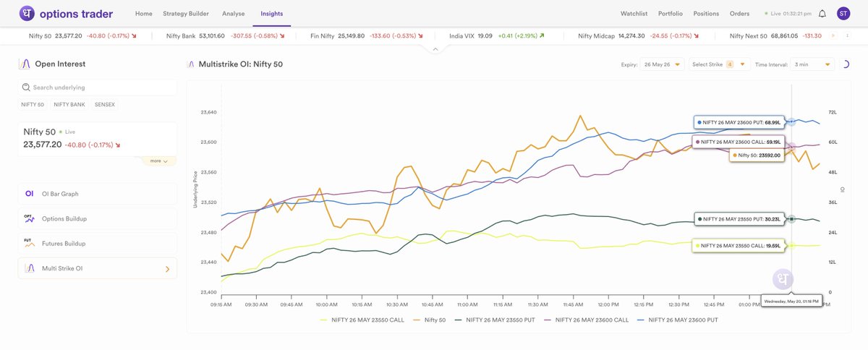Click the 23550 PUT 30.23L tooltip

pos(739,218)
